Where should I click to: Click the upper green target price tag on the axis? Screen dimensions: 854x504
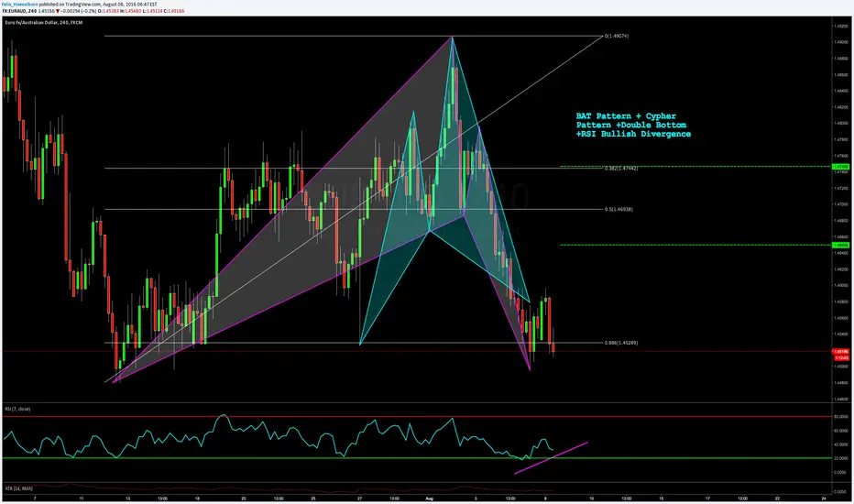click(841, 167)
